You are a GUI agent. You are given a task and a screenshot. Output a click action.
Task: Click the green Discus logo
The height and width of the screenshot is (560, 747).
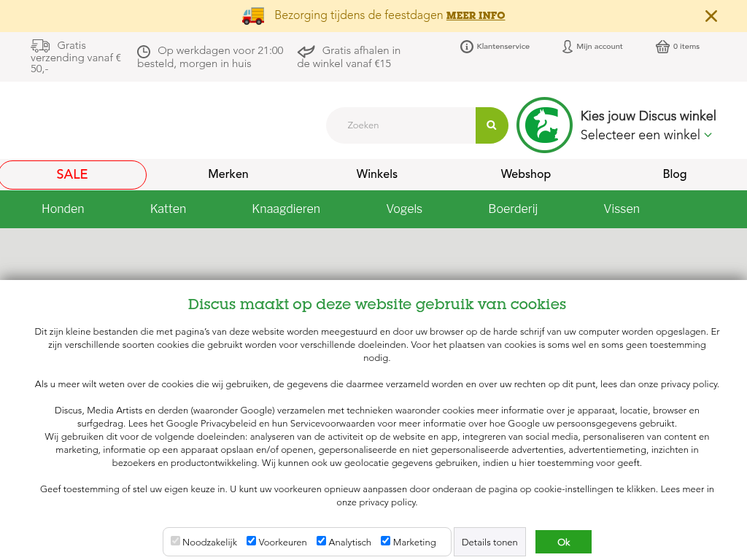click(x=544, y=125)
